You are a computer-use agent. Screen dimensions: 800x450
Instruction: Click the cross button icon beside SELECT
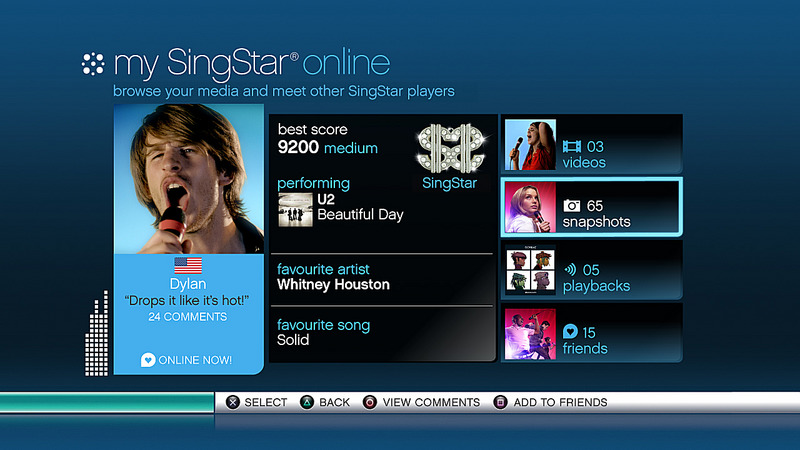(x=233, y=402)
